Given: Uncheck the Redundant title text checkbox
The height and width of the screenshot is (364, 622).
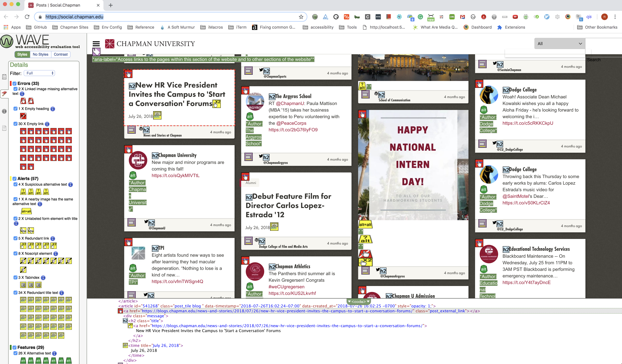Looking at the screenshot, I should 15,292.
